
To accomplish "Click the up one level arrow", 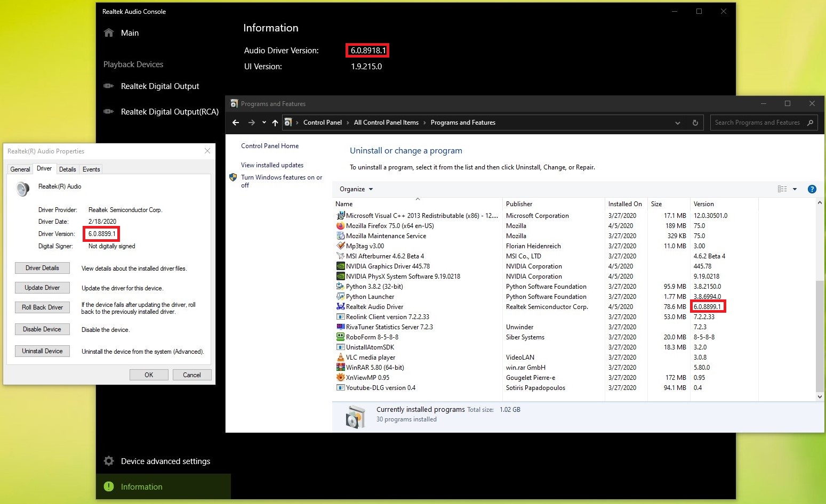I will [x=275, y=123].
